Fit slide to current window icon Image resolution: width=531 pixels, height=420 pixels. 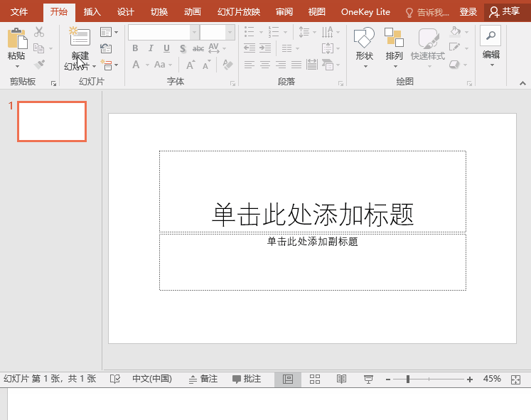(516, 379)
